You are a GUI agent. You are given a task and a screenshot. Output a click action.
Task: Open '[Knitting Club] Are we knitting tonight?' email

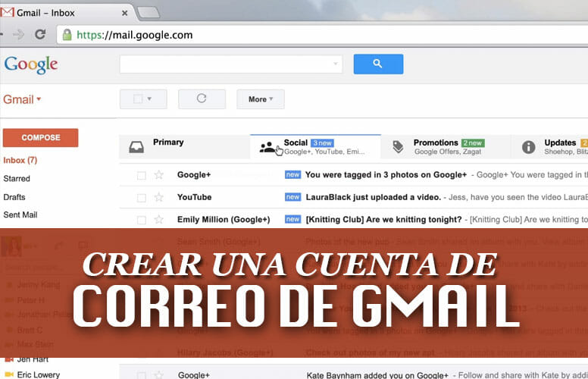point(383,219)
